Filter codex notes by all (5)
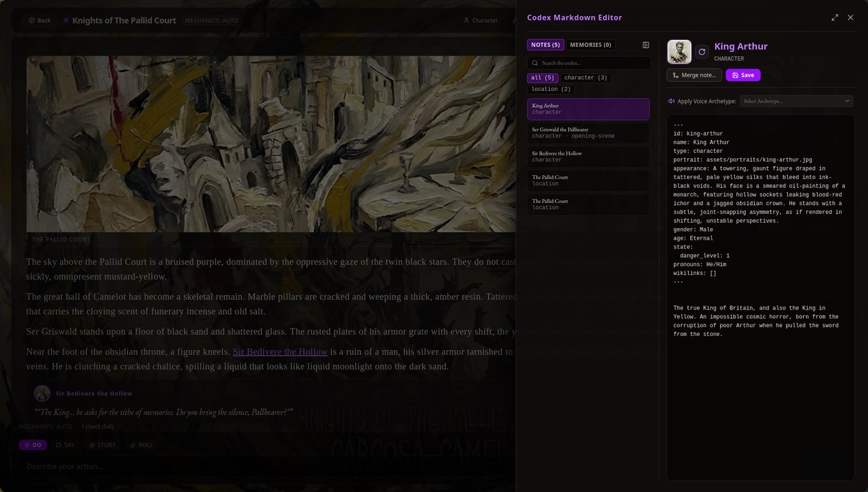The height and width of the screenshot is (492, 868). point(542,77)
